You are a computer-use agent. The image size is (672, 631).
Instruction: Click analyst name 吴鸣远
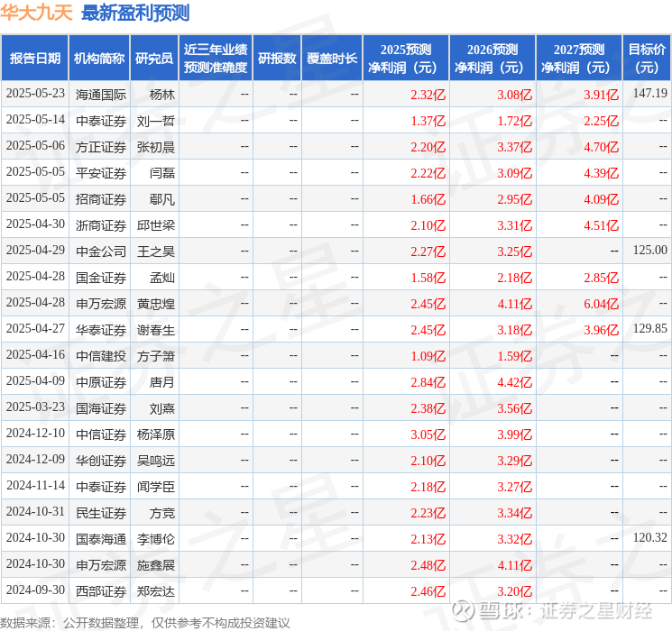coord(155,461)
